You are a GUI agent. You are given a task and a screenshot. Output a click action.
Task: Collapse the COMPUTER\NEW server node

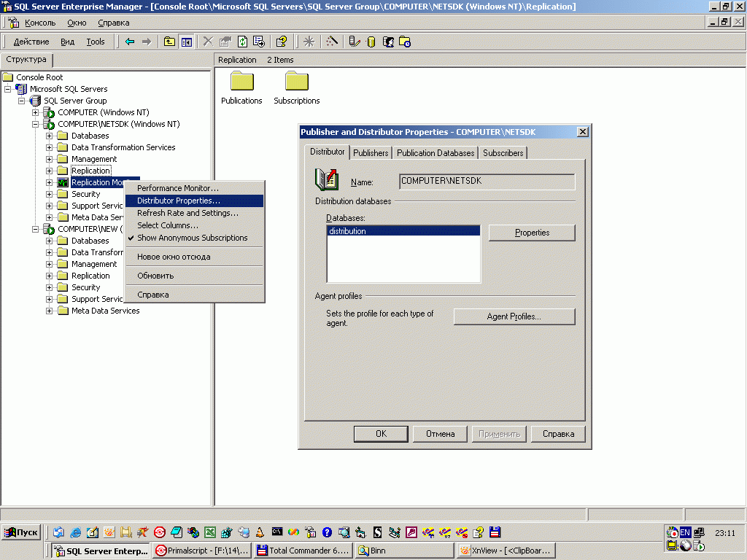tap(35, 229)
